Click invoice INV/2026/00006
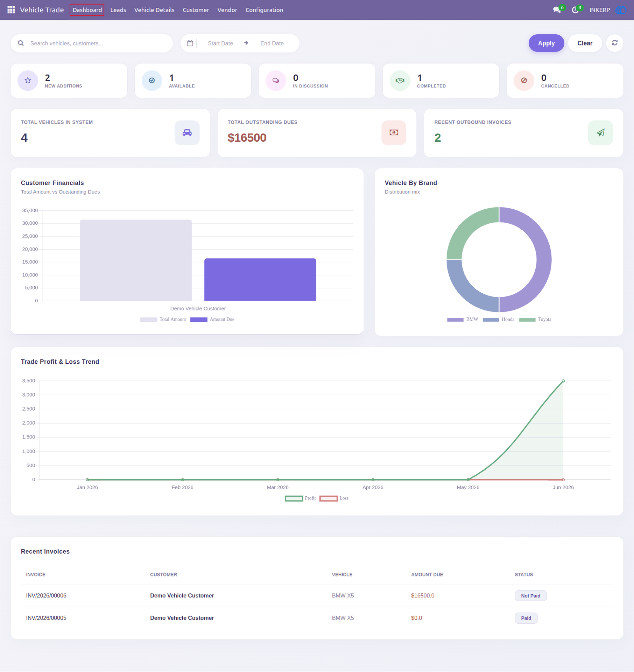The image size is (634, 672). [x=46, y=596]
